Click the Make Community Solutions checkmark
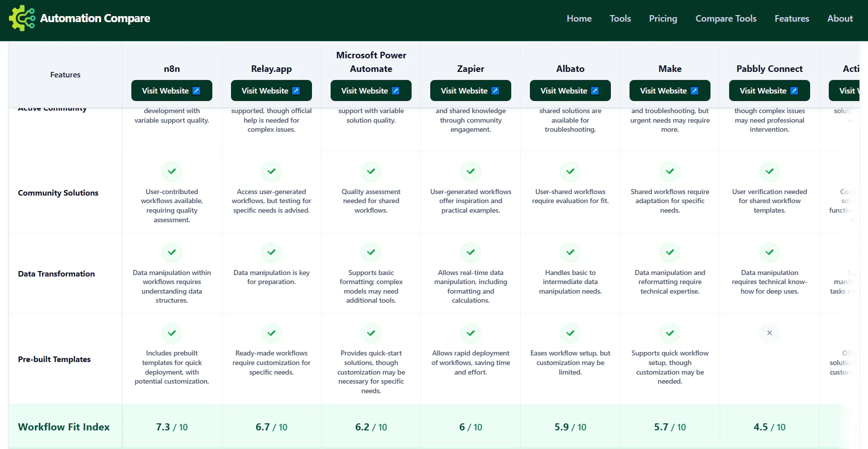This screenshot has width=868, height=449. (670, 171)
